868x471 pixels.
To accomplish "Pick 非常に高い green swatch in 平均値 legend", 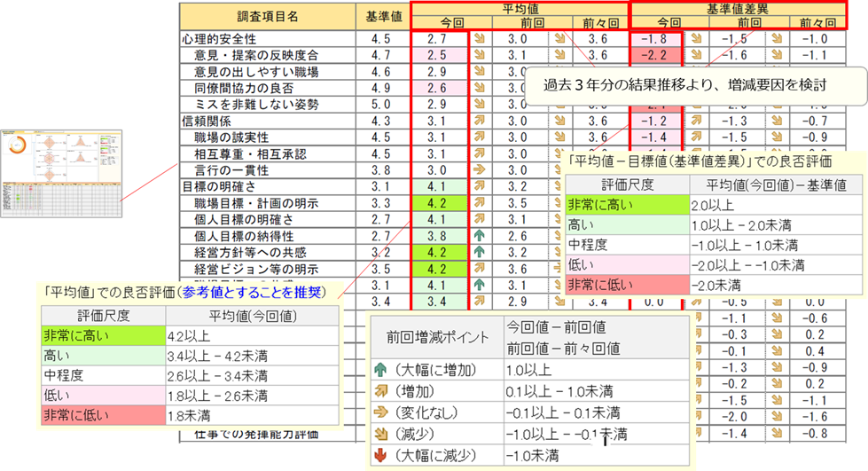I will tap(99, 335).
